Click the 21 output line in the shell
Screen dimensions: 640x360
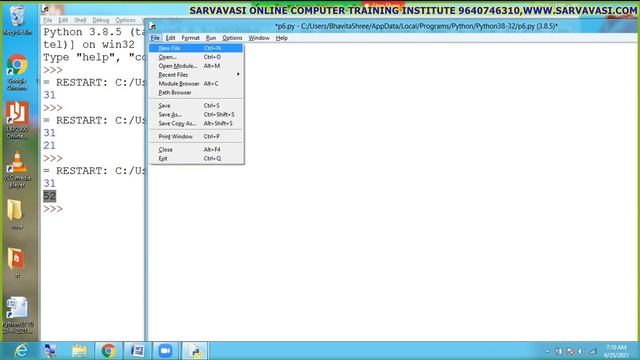pyautogui.click(x=49, y=146)
